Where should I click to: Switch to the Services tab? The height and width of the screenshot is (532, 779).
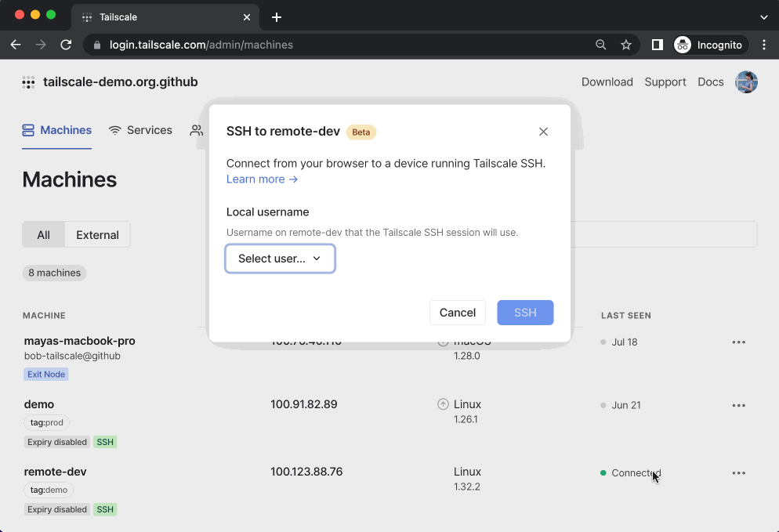point(140,130)
